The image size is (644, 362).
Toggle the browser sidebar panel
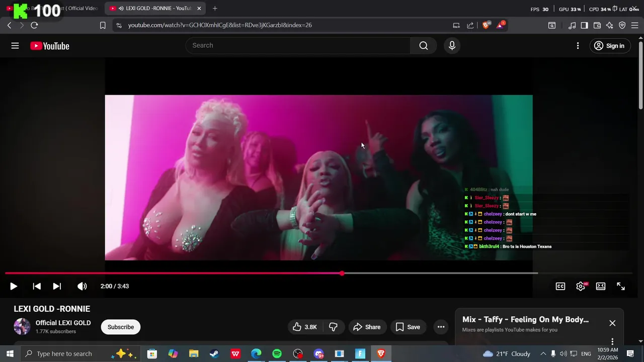pos(584,25)
